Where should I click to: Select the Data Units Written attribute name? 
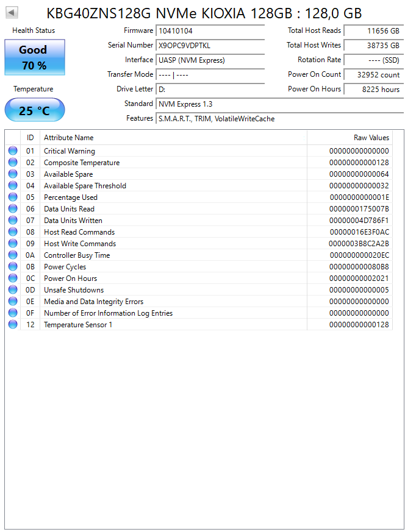coord(73,220)
